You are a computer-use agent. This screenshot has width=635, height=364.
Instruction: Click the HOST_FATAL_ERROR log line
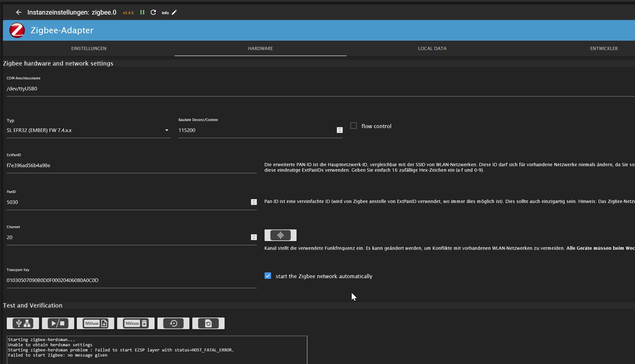tap(121, 350)
